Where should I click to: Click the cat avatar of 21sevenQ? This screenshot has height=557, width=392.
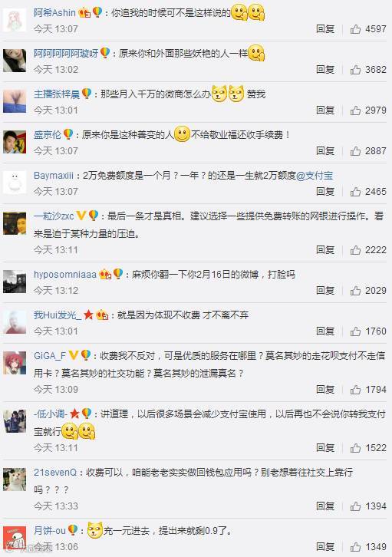pos(15,480)
